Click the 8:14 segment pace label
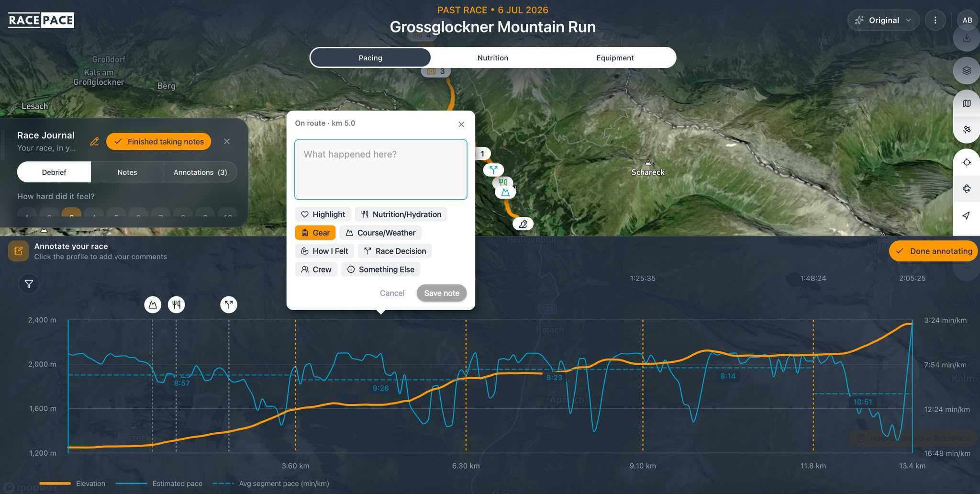Viewport: 980px width, 494px height. 728,376
